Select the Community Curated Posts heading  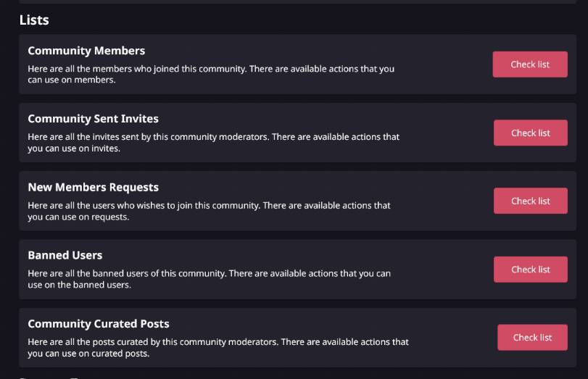click(x=99, y=323)
